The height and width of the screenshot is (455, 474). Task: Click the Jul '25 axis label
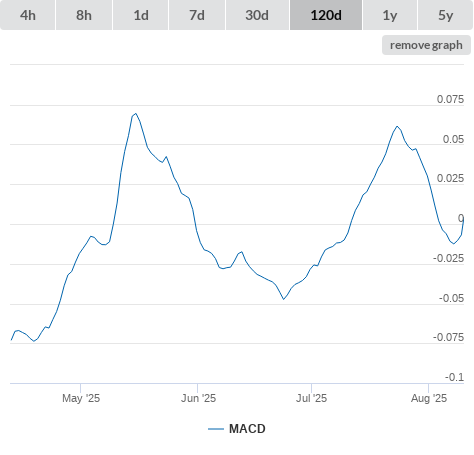[312, 398]
